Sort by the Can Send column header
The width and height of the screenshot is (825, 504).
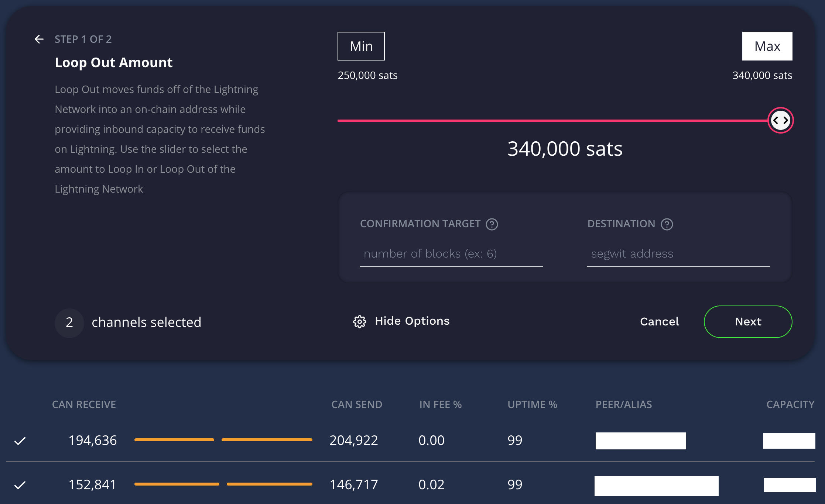[x=356, y=405]
